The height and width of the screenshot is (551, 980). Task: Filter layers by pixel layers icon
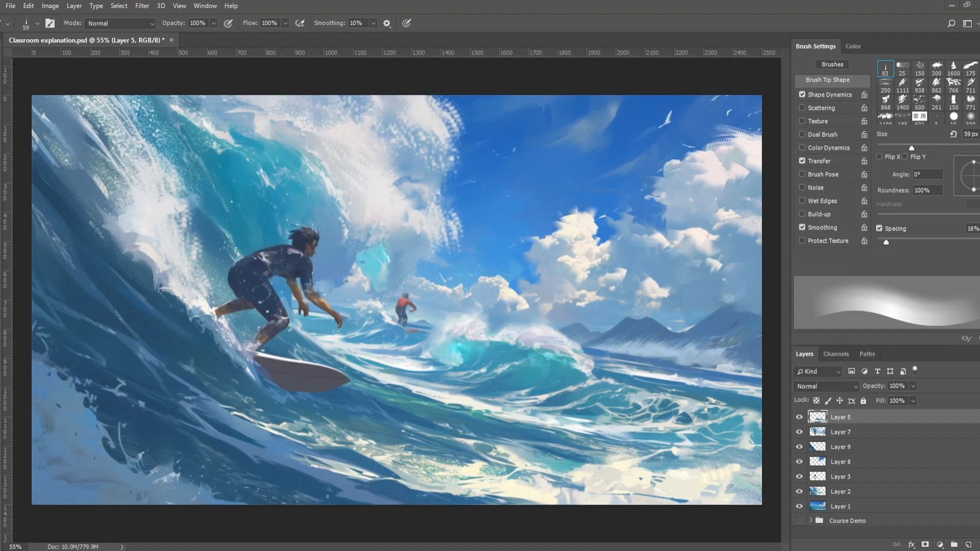[851, 371]
